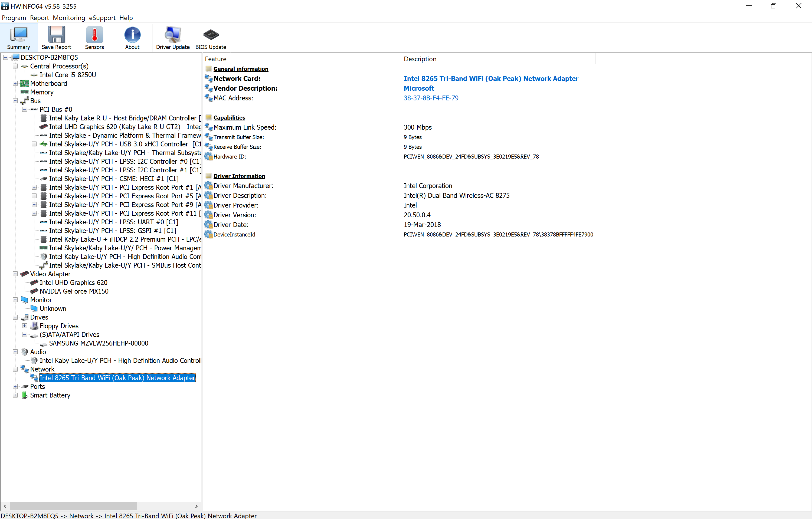This screenshot has width=812, height=519.
Task: Select the Memory tree item
Action: coord(42,92)
